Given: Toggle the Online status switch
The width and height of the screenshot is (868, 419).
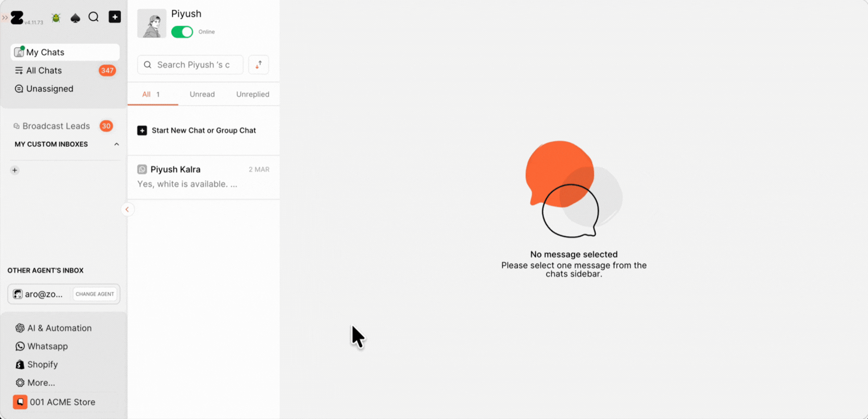Looking at the screenshot, I should [182, 32].
